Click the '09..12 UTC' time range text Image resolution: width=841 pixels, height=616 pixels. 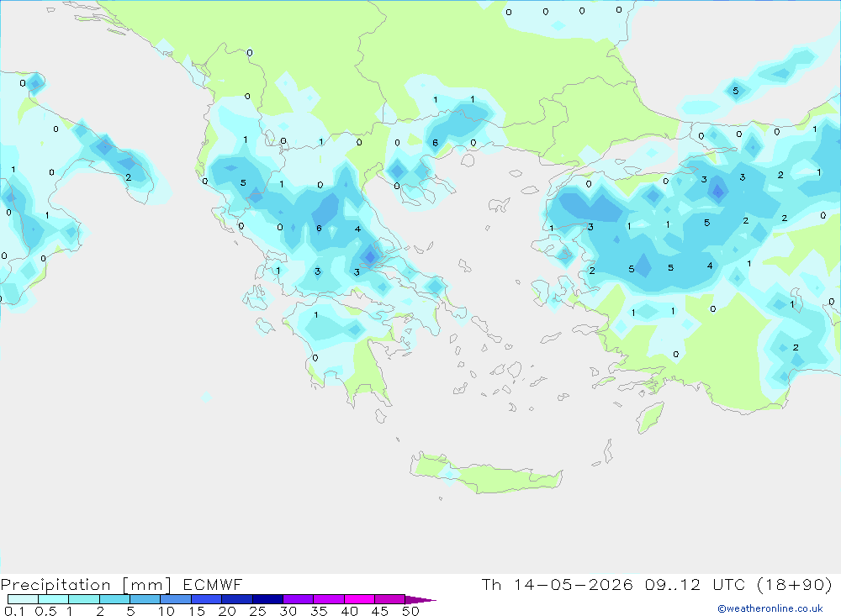696,584
